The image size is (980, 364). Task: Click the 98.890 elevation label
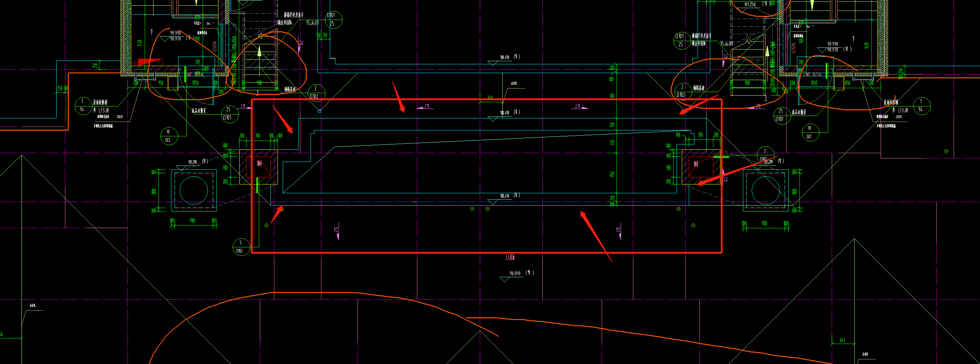click(x=515, y=273)
